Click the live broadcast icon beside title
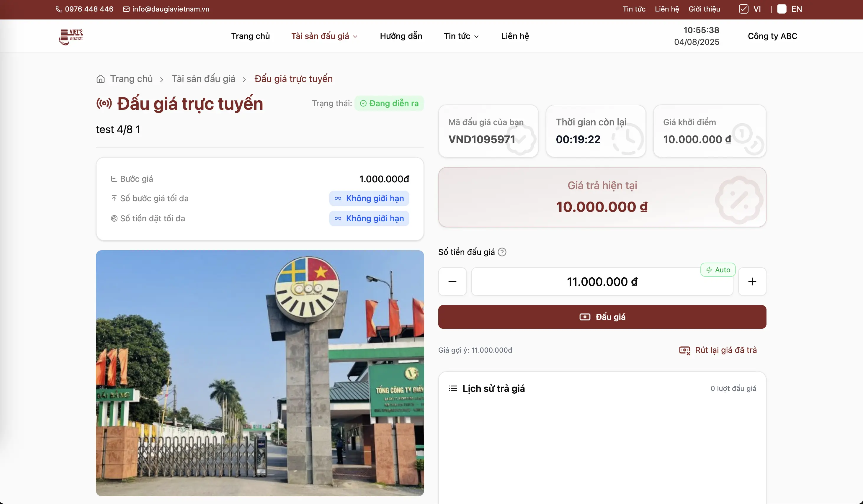 pyautogui.click(x=104, y=103)
